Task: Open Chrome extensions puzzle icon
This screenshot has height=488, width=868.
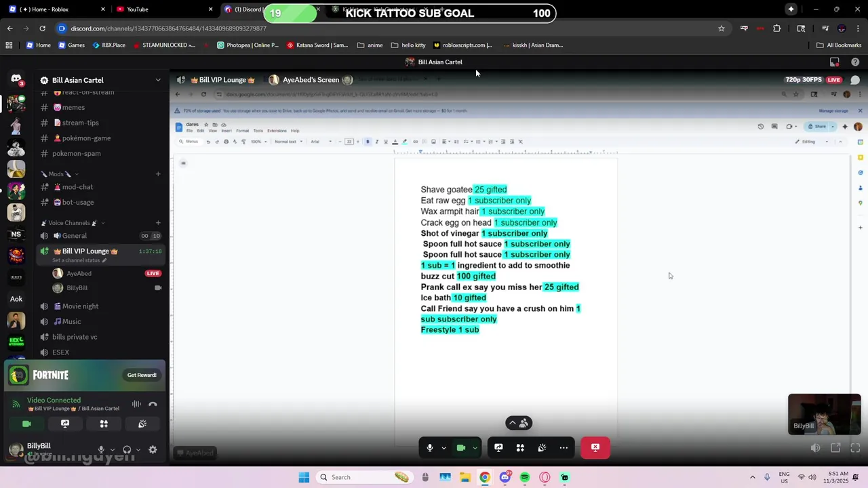Action: (x=777, y=28)
